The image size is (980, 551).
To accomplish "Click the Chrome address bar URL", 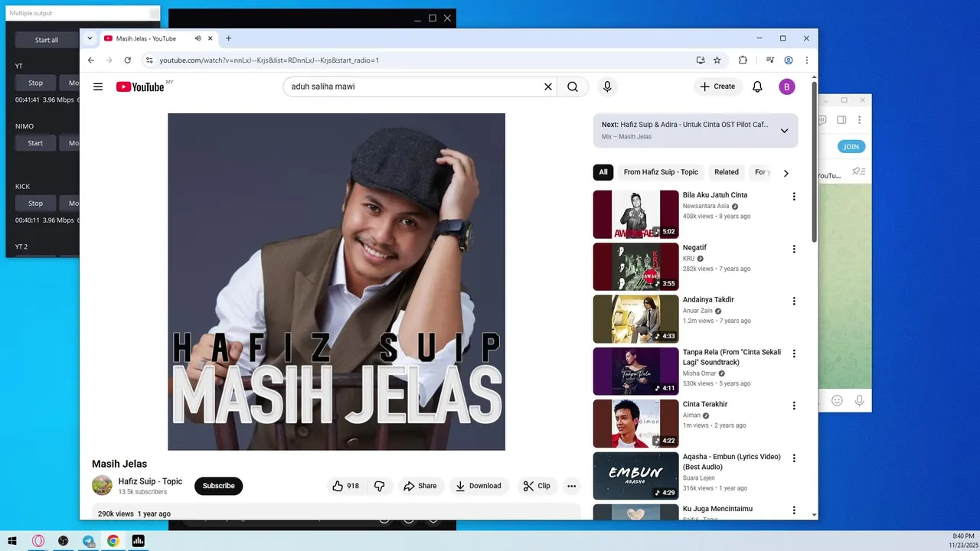I will point(269,60).
